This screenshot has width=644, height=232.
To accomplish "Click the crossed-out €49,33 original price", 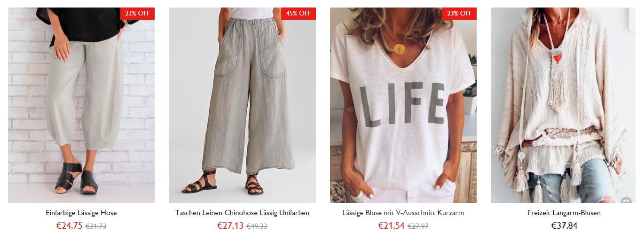I will click(257, 226).
